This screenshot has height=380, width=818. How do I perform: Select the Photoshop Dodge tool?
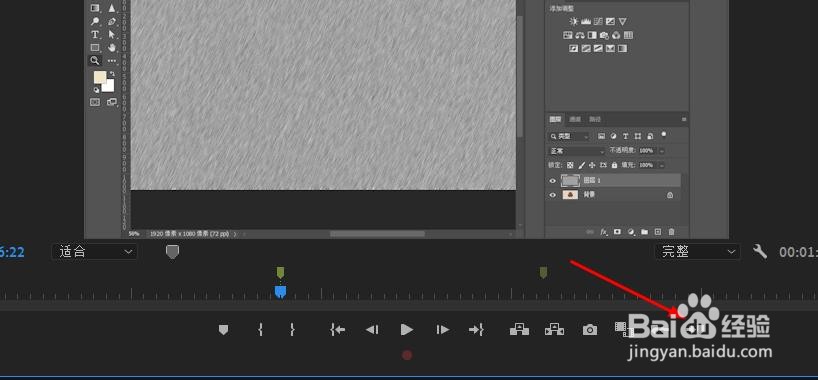click(x=95, y=21)
